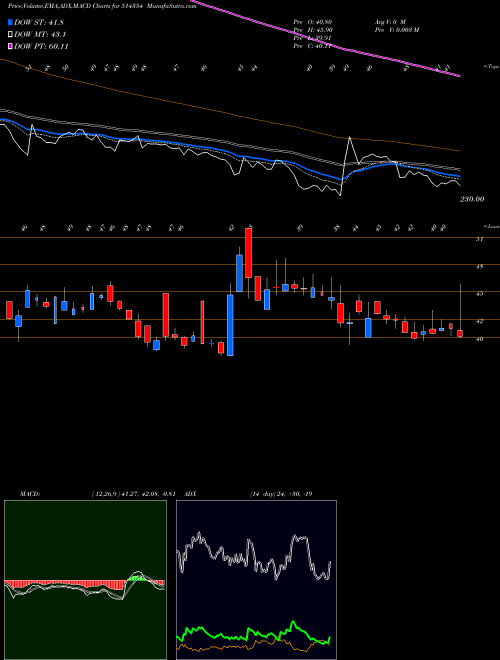The width and height of the screenshot is (500, 660).
Task: Click the 45 price axis label
Action: 479,293
